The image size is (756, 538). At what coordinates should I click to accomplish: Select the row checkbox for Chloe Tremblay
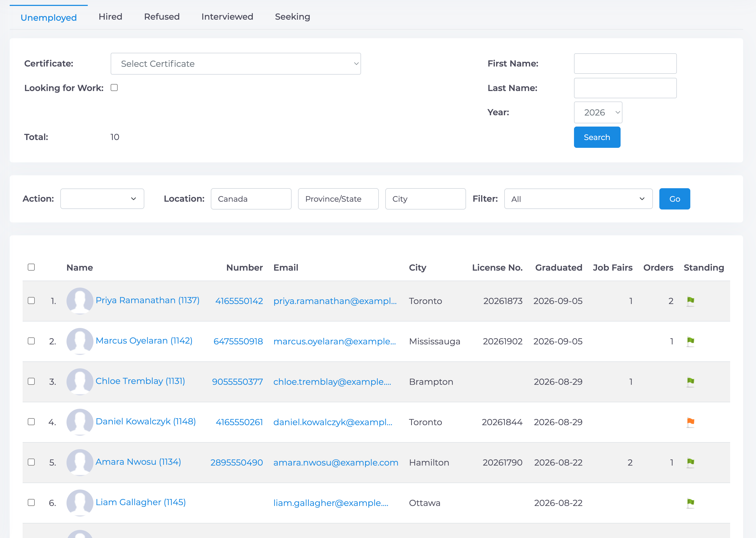click(31, 381)
